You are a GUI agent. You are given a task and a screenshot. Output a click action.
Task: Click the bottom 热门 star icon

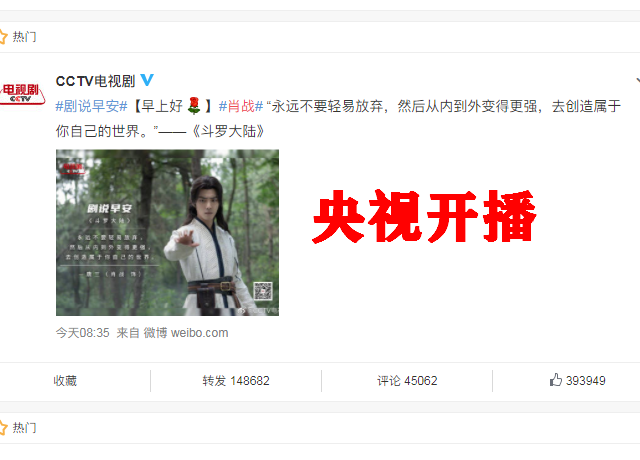coord(3,427)
